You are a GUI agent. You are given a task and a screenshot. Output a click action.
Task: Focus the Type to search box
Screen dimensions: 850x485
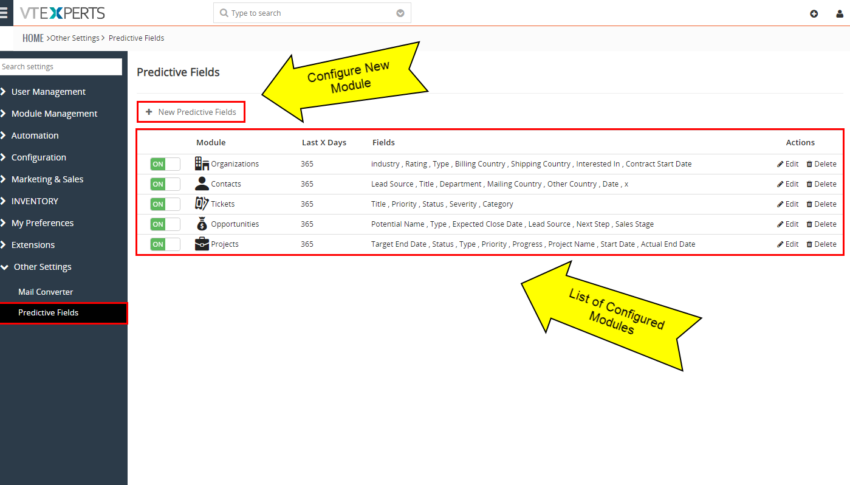(x=312, y=13)
